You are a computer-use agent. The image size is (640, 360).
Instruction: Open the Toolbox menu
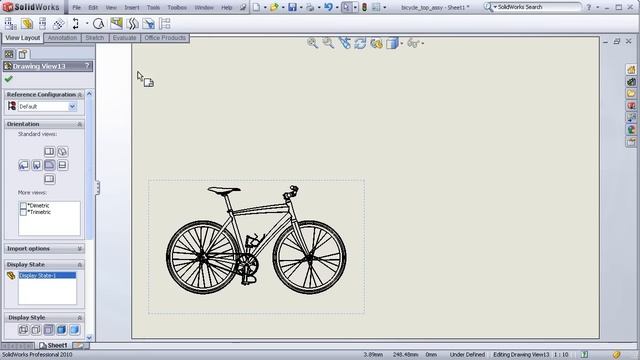pyautogui.click(x=177, y=7)
